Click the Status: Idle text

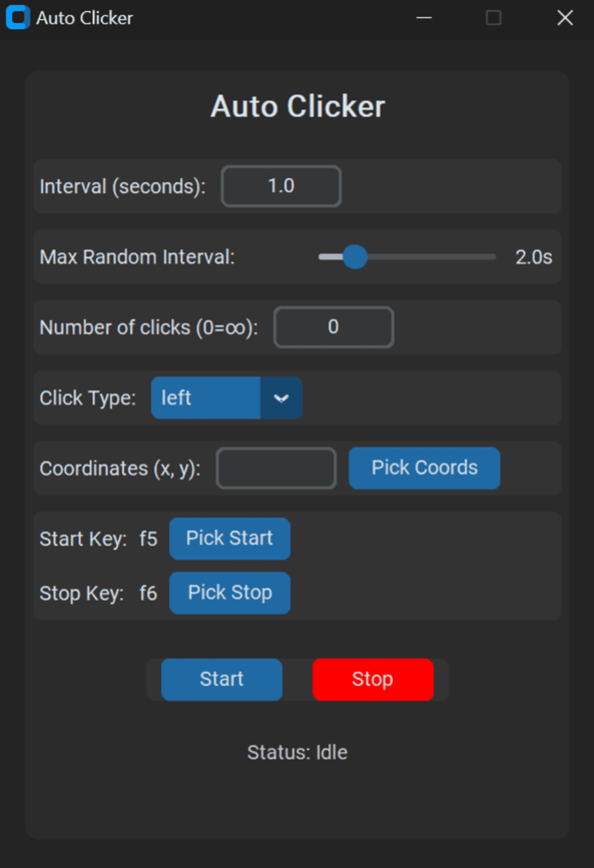[x=297, y=753]
